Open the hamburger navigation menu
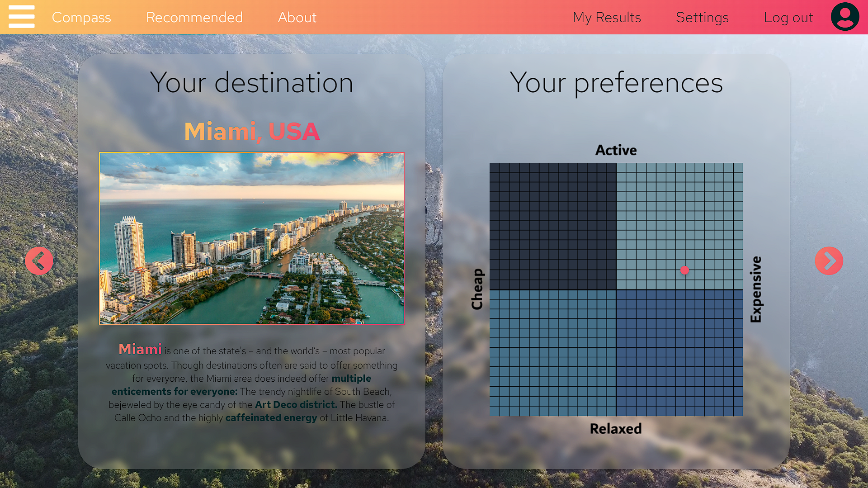Screen dimensions: 868x488 (x=20, y=17)
